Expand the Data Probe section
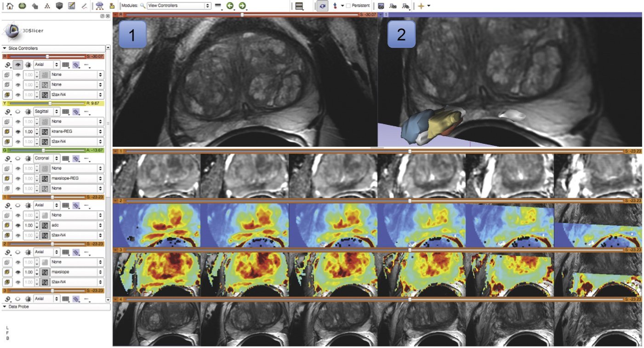This screenshot has width=644, height=348. [x=5, y=306]
